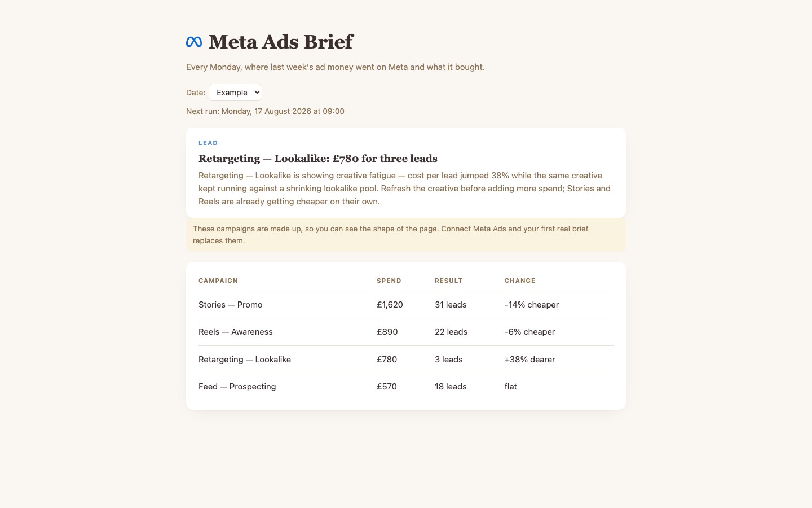This screenshot has height=508, width=812.
Task: Click the Next run schedule text
Action: [265, 111]
